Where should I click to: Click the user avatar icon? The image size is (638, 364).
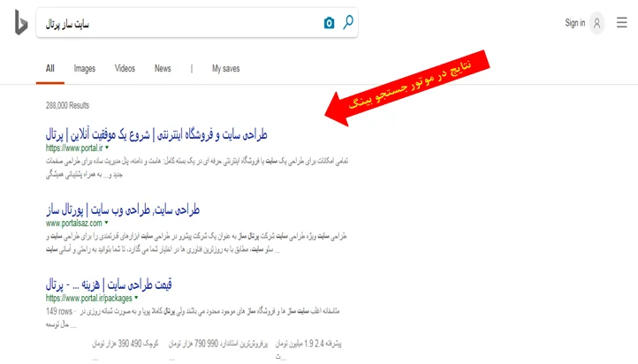tap(597, 23)
